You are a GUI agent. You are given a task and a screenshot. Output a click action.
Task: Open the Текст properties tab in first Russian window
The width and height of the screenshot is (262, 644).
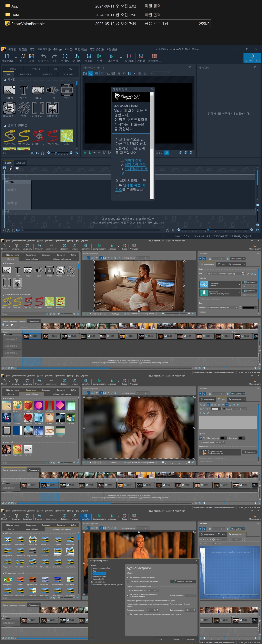pos(221,264)
